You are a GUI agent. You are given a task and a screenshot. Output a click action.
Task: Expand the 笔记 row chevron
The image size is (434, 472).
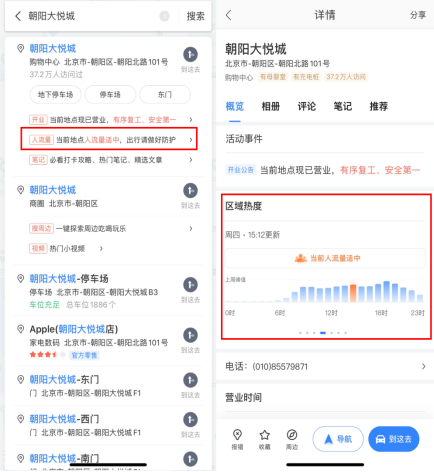pos(191,160)
